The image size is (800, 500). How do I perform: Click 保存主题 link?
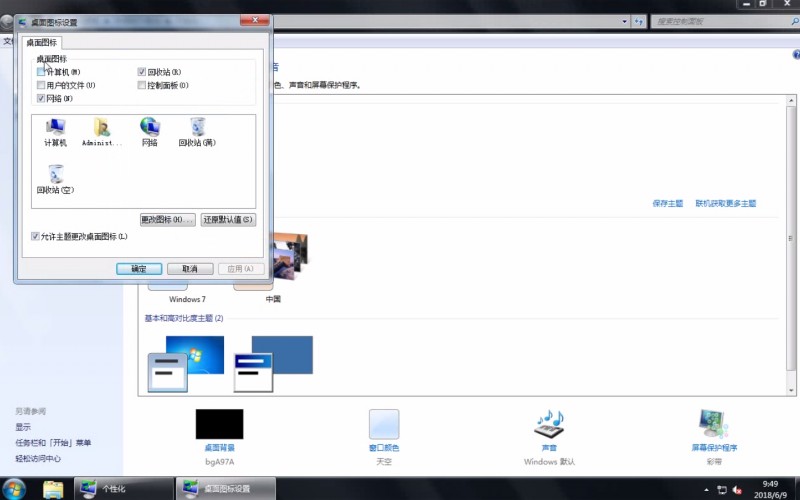[667, 204]
